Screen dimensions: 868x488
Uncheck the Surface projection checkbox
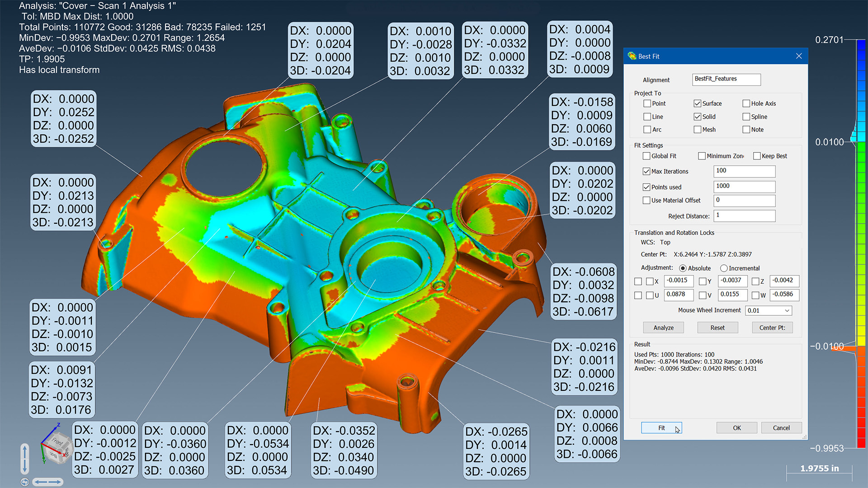click(698, 103)
